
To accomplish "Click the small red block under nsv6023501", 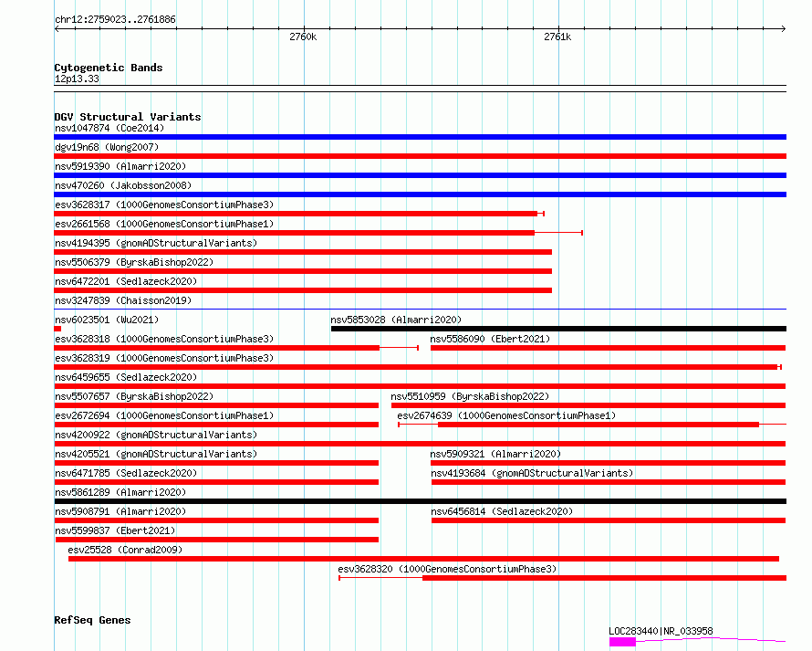I will click(57, 329).
